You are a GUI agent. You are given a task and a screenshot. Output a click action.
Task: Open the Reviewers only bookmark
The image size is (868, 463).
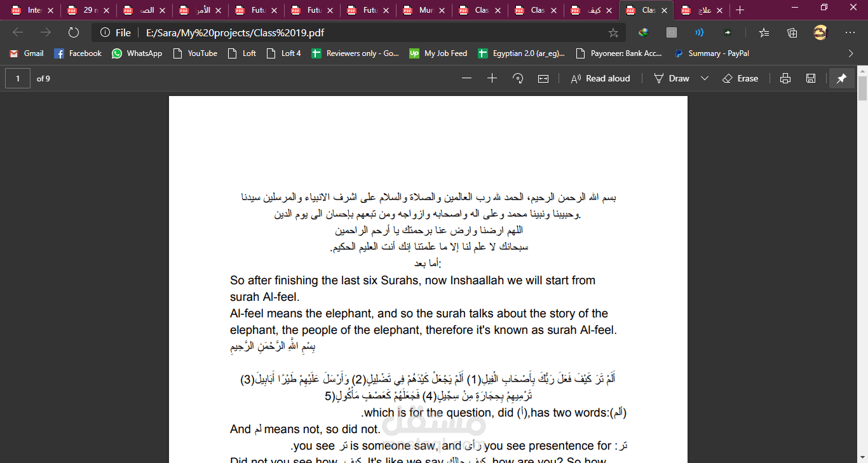355,53
